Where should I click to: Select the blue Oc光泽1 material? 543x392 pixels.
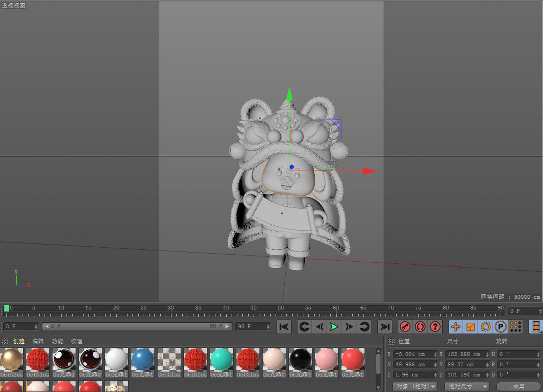[143, 363]
